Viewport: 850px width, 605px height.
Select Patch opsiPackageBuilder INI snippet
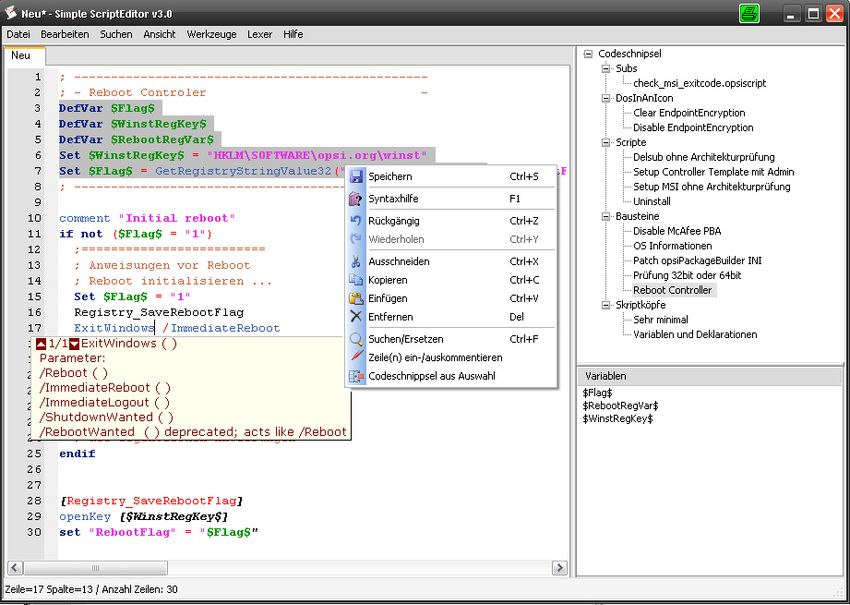697,261
